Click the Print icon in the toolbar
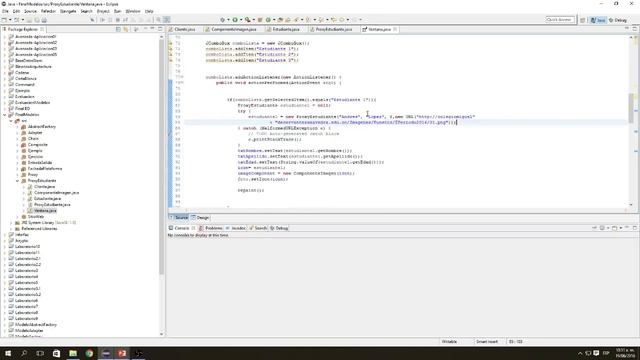This screenshot has height=360, width=640. tap(44, 20)
